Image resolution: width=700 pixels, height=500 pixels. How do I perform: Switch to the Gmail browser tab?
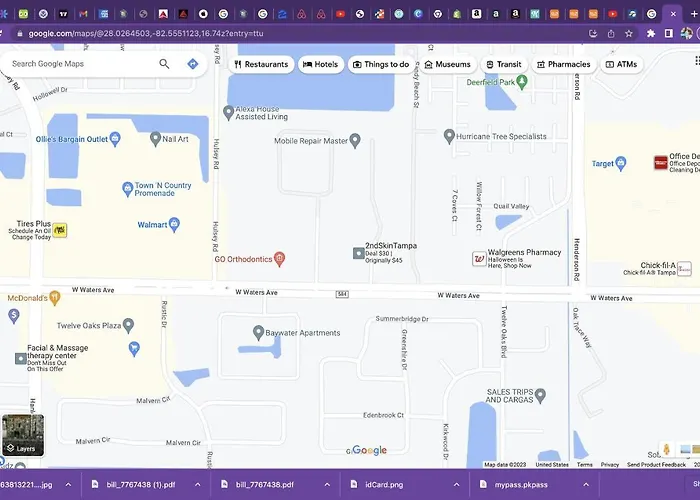83,14
